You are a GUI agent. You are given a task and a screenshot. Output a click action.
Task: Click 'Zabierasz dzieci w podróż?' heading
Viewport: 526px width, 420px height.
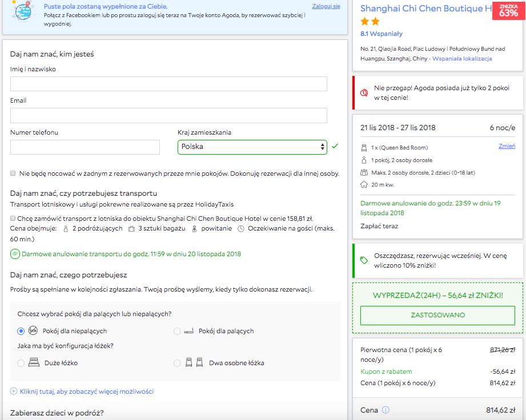click(57, 413)
